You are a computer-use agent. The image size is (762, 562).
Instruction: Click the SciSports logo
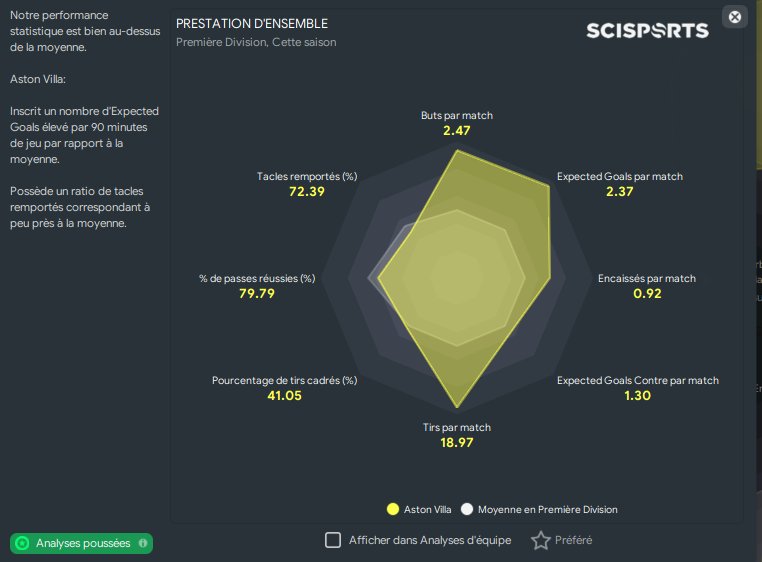(x=647, y=31)
